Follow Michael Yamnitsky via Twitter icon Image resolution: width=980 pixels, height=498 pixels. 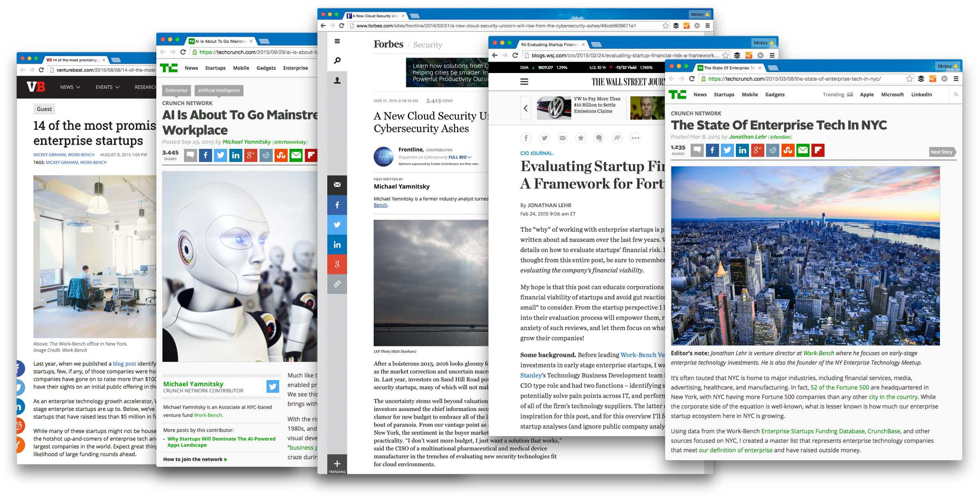coord(273,386)
